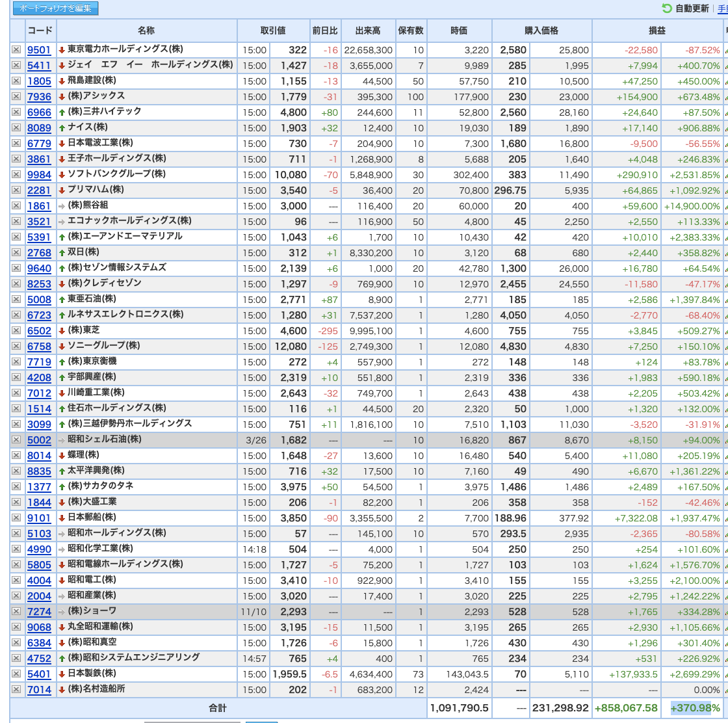Click total market value 1,091,790.5

[x=459, y=708]
